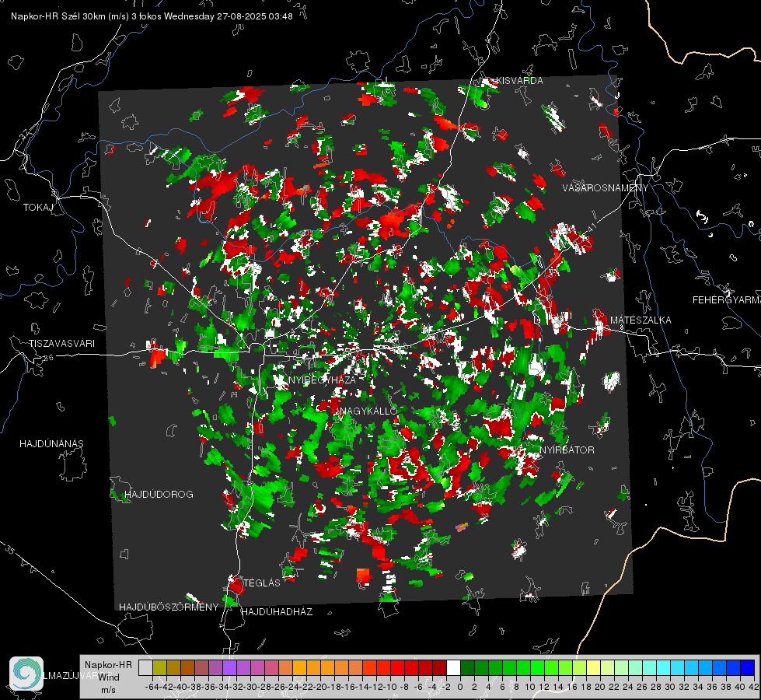Select the TÉGLÁS city label
The width and height of the screenshot is (761, 700).
point(262,583)
